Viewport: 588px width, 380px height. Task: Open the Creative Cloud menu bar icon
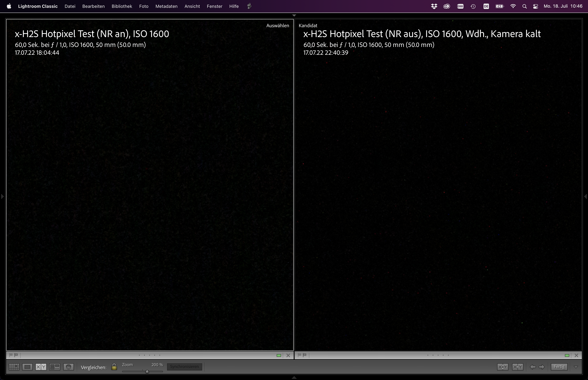[447, 6]
